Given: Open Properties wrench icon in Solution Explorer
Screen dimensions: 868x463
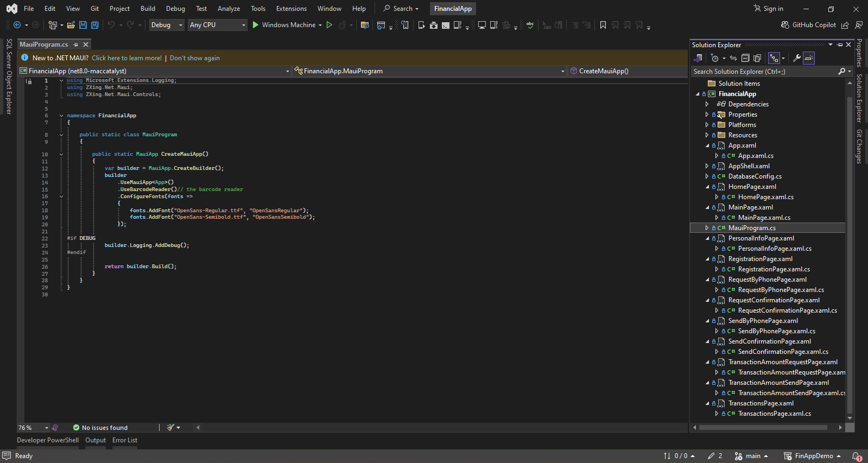Looking at the screenshot, I should tap(796, 58).
